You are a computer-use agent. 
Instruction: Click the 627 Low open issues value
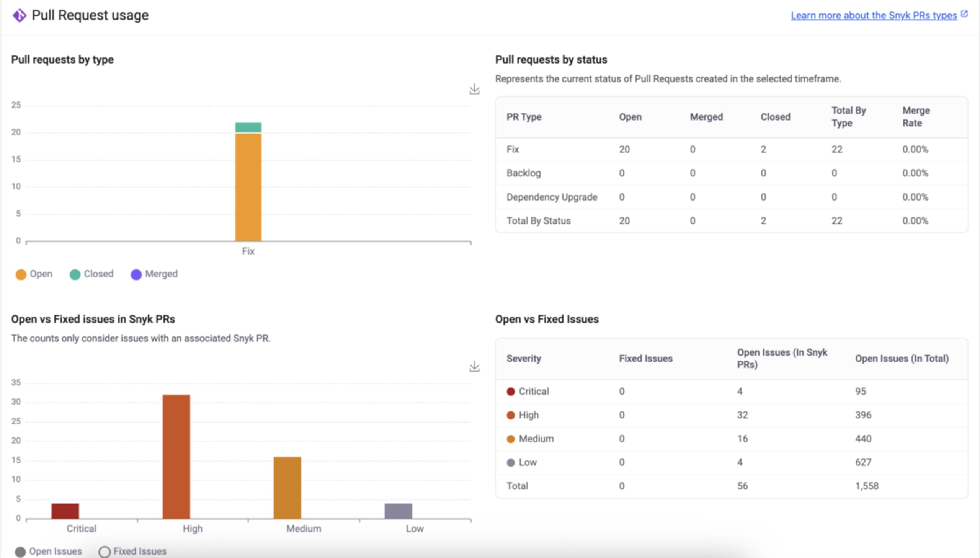[x=863, y=463]
